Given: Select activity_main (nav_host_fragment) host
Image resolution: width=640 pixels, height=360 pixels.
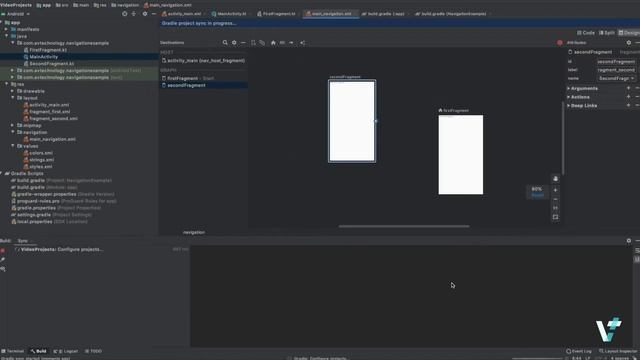Looking at the screenshot, I should [203, 60].
